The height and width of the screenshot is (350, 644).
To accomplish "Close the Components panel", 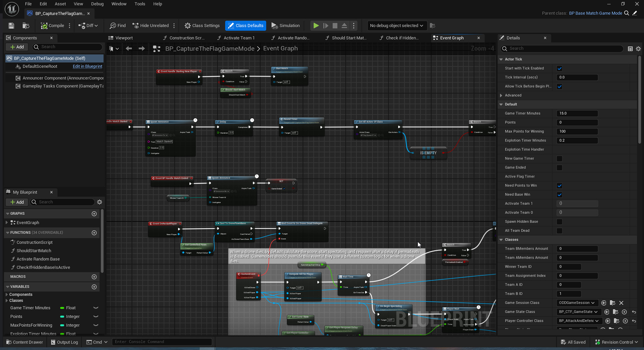I will click(51, 38).
